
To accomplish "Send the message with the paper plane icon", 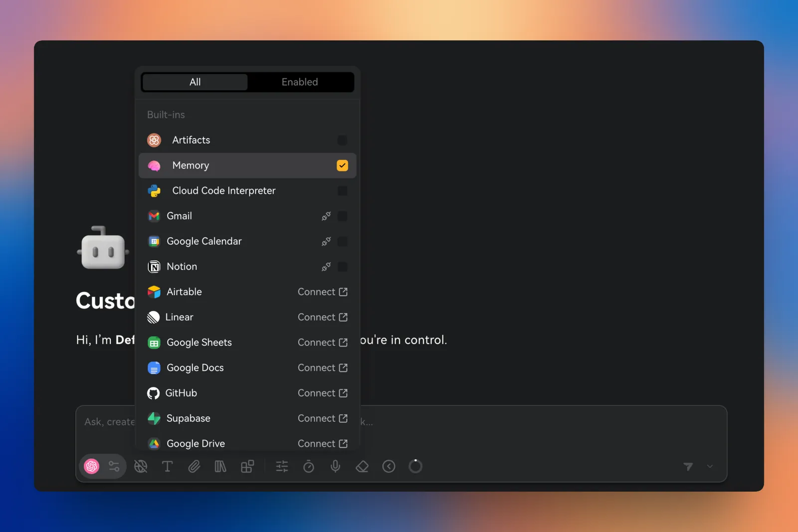I will [x=688, y=466].
